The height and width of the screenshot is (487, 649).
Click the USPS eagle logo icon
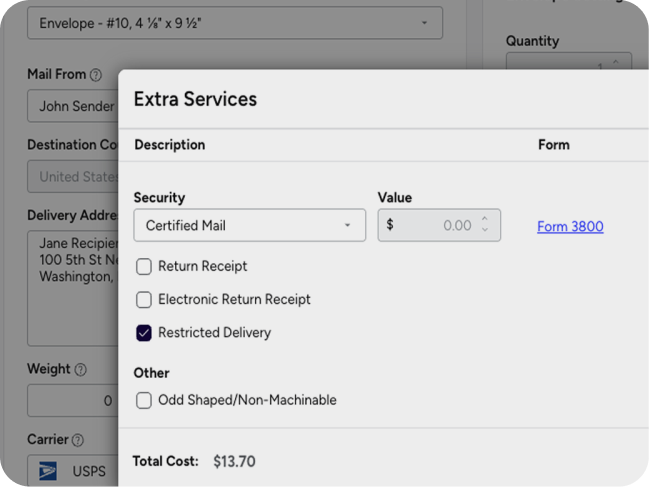click(48, 471)
